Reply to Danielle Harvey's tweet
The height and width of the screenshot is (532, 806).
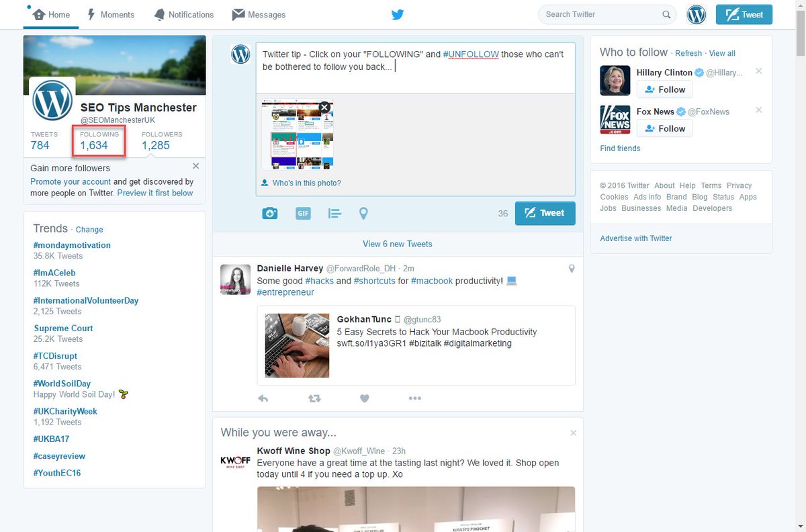point(263,398)
